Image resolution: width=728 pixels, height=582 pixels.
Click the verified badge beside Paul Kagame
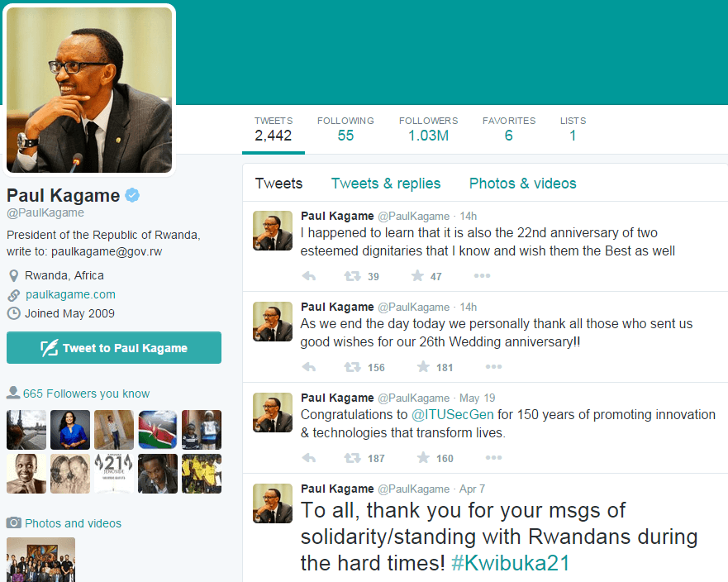point(132,195)
